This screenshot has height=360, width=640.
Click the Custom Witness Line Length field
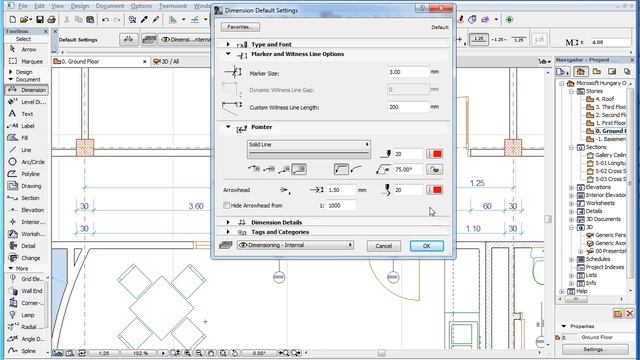[408, 107]
